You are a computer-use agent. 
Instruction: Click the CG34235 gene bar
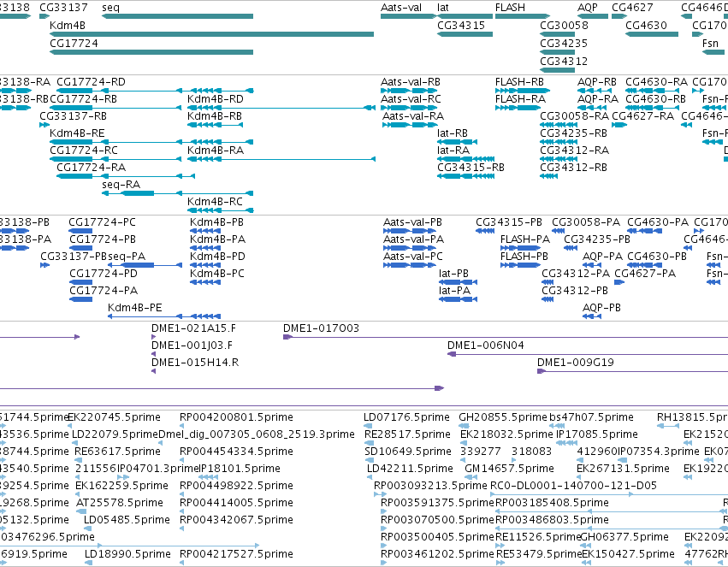coord(557,52)
